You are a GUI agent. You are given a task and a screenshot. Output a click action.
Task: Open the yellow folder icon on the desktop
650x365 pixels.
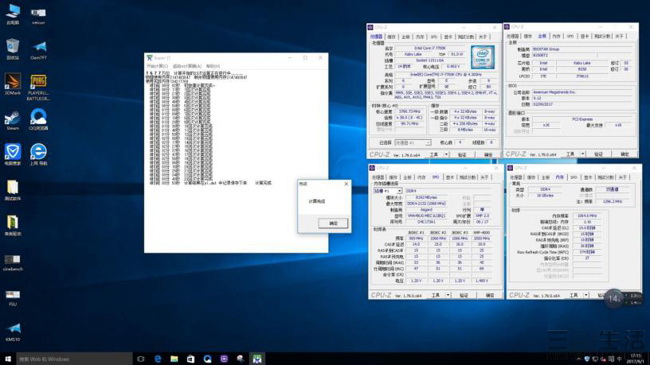pyautogui.click(x=12, y=190)
